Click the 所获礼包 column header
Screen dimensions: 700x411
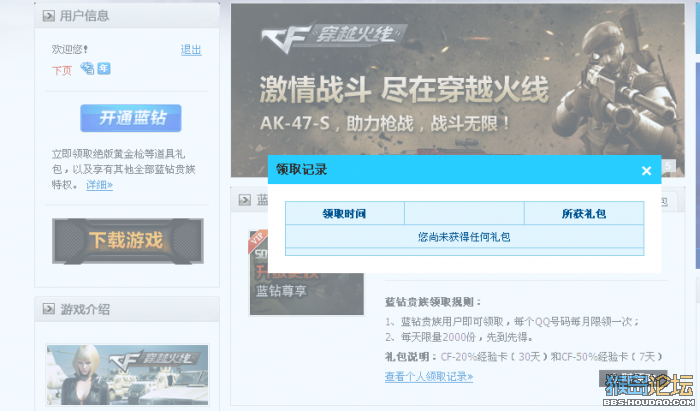(x=584, y=213)
